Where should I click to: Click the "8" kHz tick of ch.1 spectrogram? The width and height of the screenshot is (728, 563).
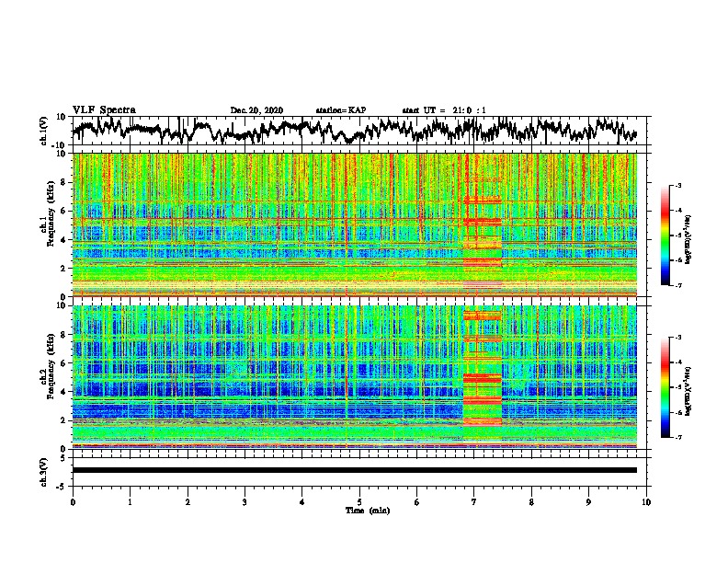[x=64, y=182]
